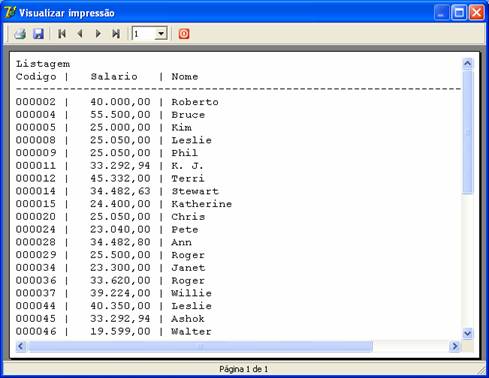Click the vertical scrollbar down arrow
Image resolution: width=489 pixels, height=378 pixels.
click(x=468, y=333)
